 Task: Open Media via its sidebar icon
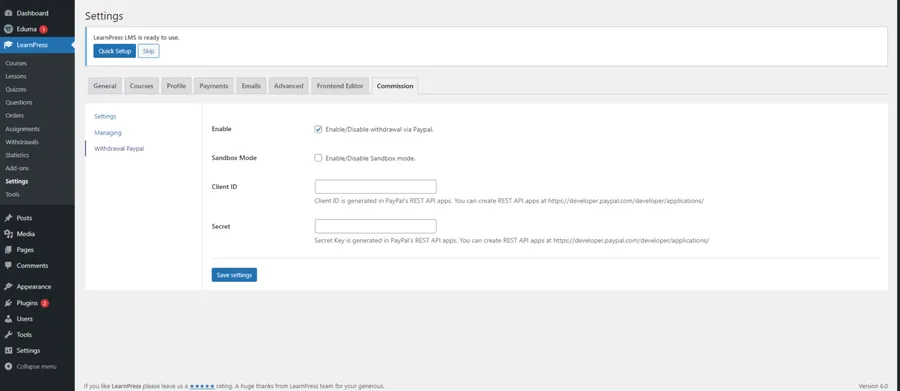8,234
